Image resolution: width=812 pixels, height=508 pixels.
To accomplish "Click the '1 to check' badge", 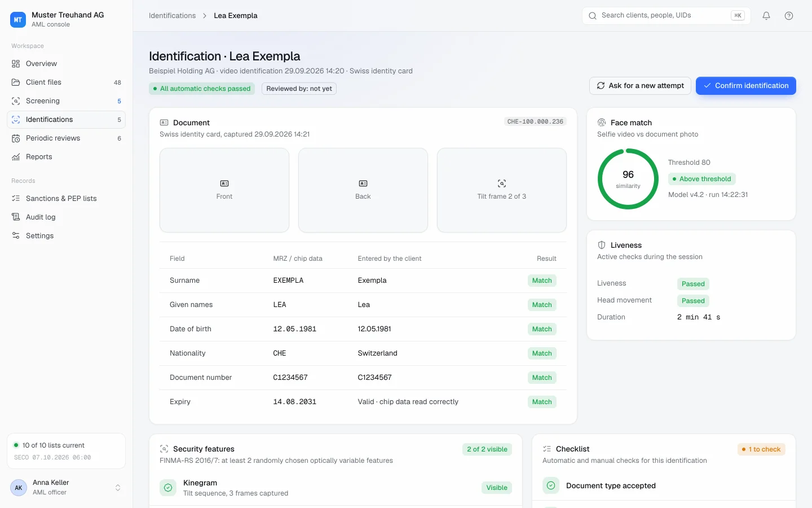I will tap(761, 449).
